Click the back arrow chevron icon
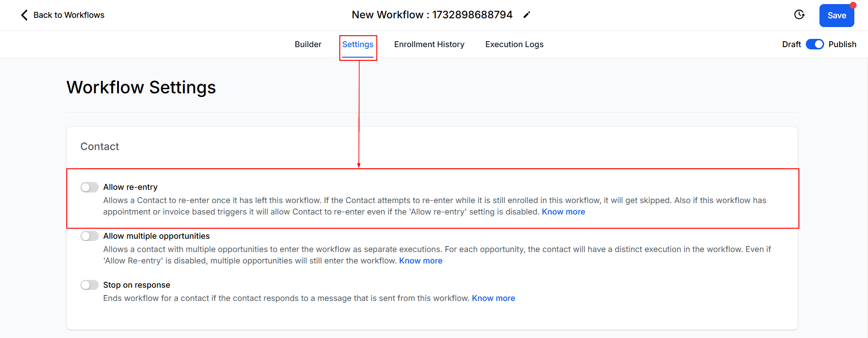 (x=24, y=15)
